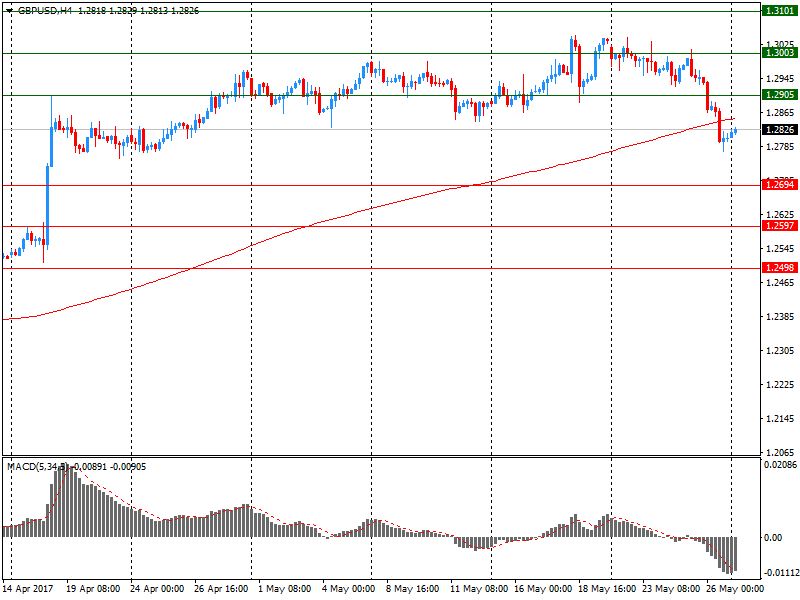Click the 11 May 08:00 time label
Screen dimensions: 800x600
click(479, 589)
